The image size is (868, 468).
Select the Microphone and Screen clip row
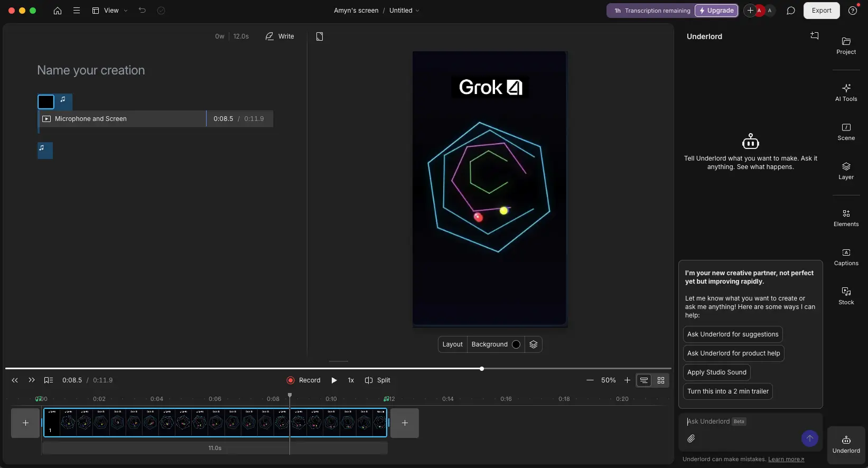tap(155, 119)
